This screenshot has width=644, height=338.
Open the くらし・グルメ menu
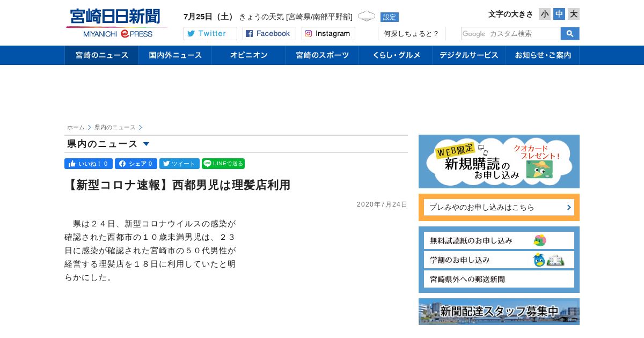[x=396, y=55]
